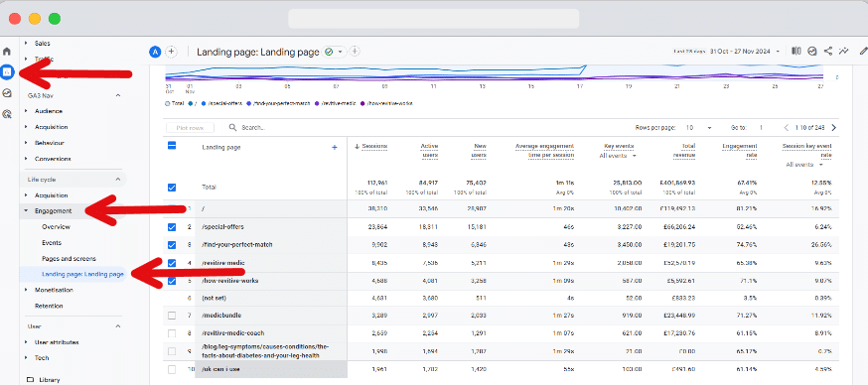Open the Insights icon in the toolbar
This screenshot has width=868, height=385.
click(x=812, y=51)
